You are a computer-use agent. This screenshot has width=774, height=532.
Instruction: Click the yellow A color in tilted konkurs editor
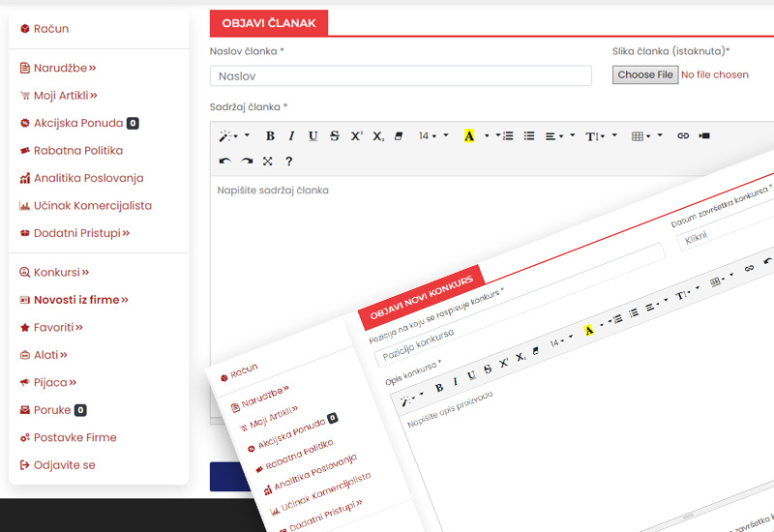click(588, 330)
